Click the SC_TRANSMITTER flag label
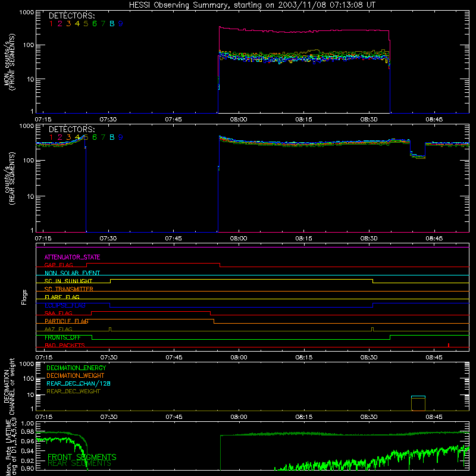Viewport: 476px width, 476px height. tap(68, 289)
